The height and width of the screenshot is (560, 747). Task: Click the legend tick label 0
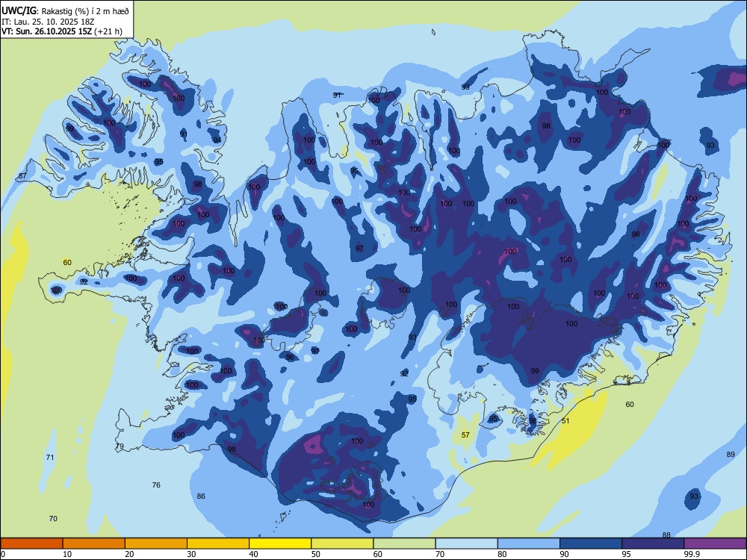click(3, 554)
